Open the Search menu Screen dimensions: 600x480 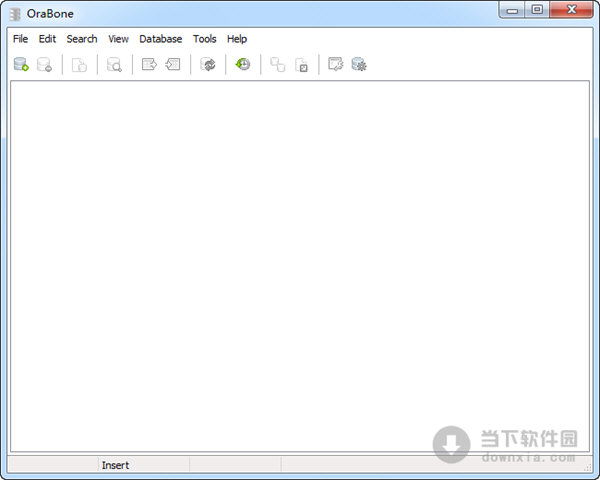pos(82,39)
